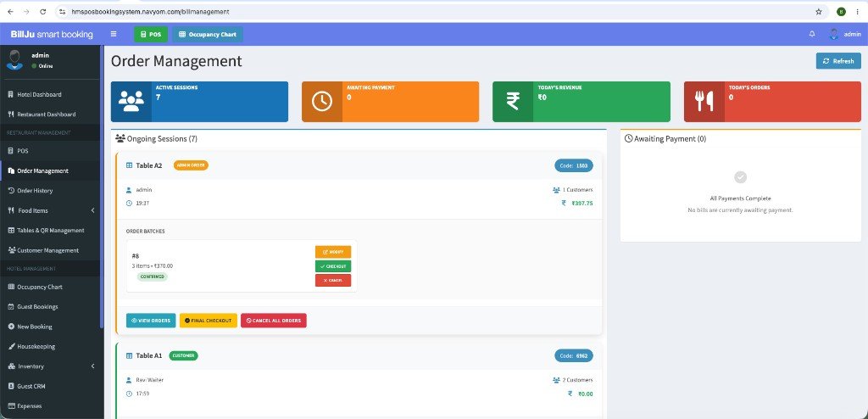The image size is (868, 419).
Task: Open the admin avatar in top bar
Action: click(x=834, y=35)
